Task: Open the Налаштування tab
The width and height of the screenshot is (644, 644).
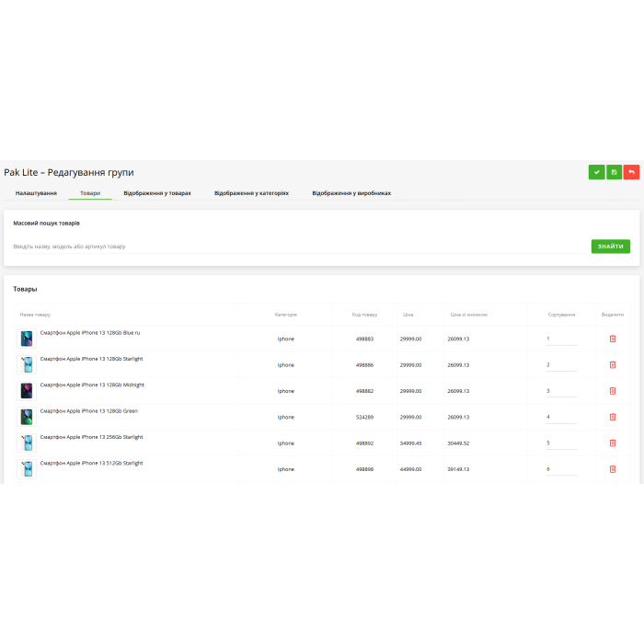Action: point(36,193)
